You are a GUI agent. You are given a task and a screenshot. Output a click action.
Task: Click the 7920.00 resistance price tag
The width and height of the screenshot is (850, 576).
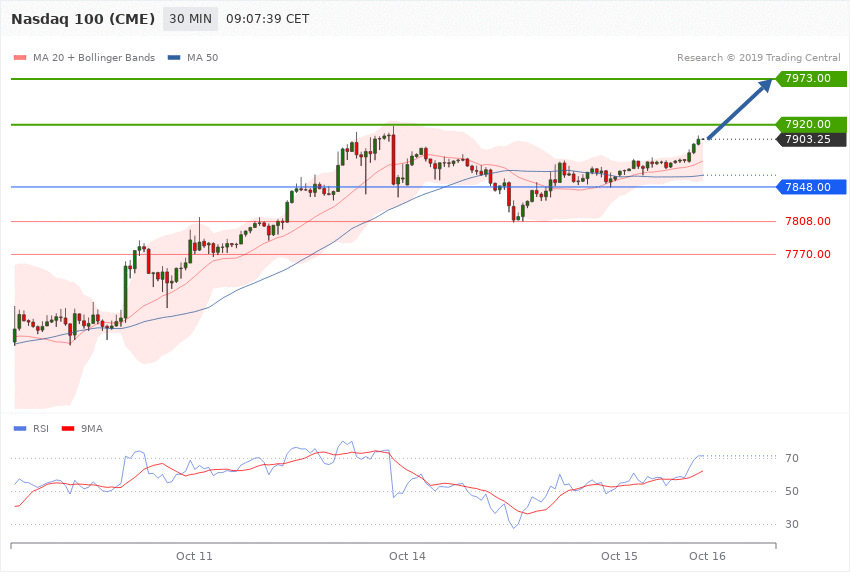click(x=812, y=124)
